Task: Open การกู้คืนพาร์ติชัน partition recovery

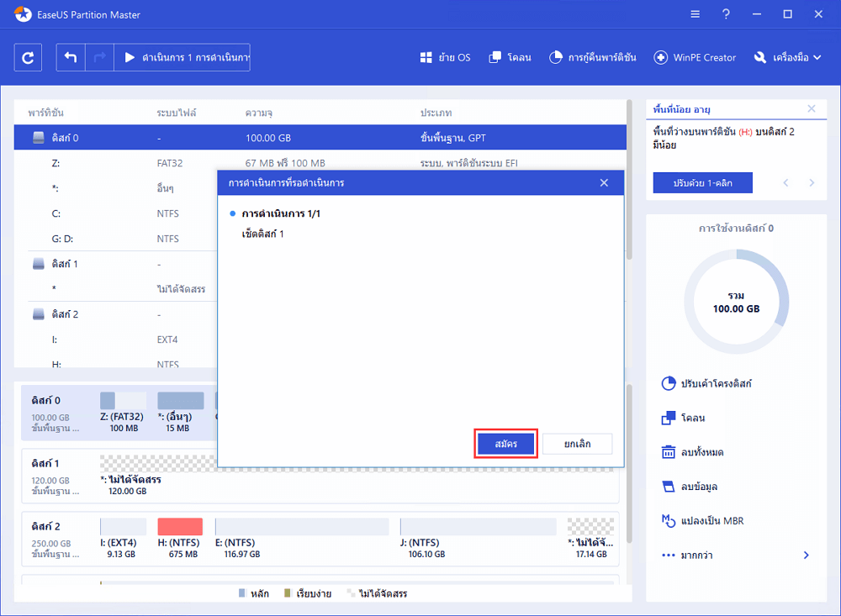Action: (x=593, y=57)
